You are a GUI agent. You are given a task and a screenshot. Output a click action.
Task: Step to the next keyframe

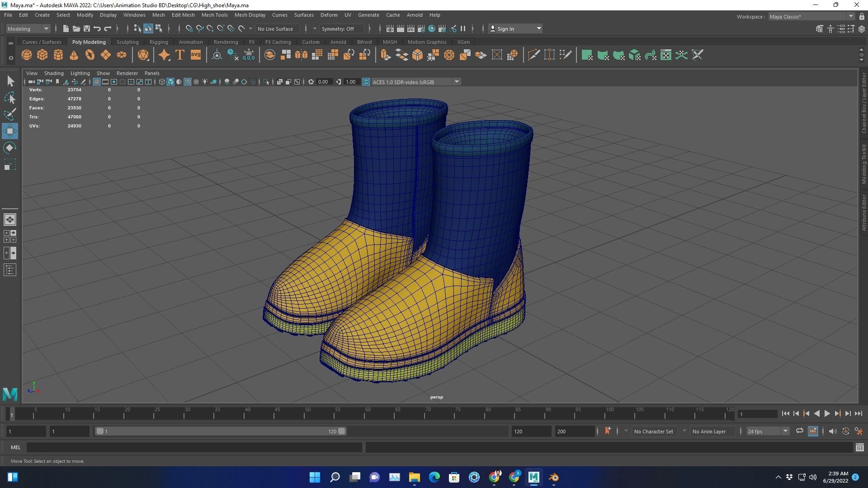click(x=837, y=413)
